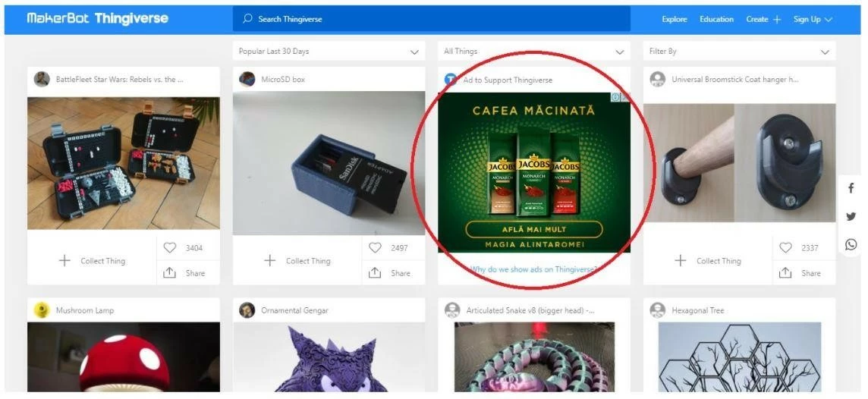Image resolution: width=868 pixels, height=399 pixels.
Task: Open the Filter By dropdown
Action: pos(739,52)
